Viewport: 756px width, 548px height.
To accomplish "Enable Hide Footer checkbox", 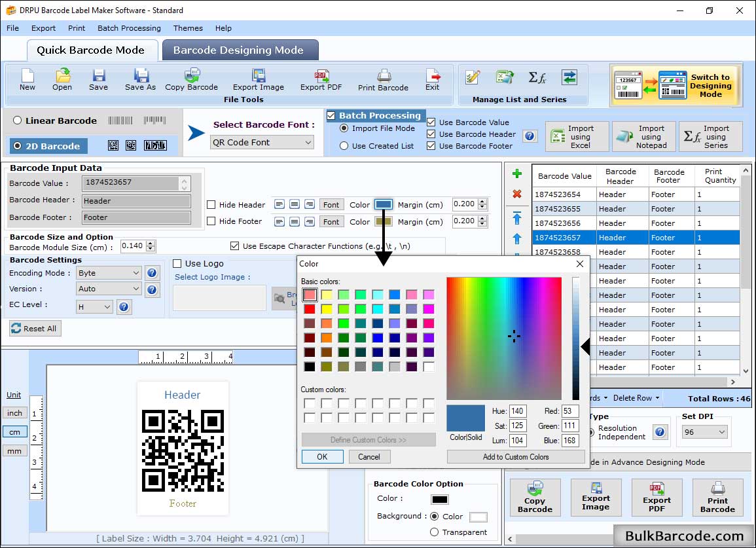I will point(211,221).
